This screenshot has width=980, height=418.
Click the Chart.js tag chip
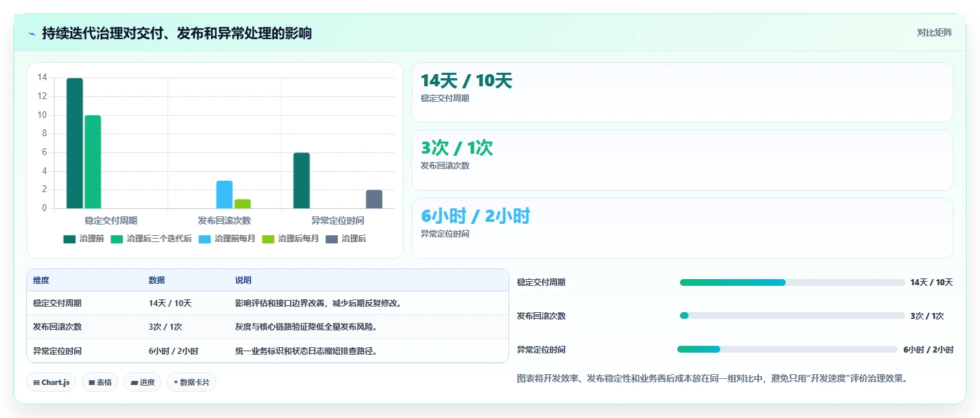click(52, 382)
